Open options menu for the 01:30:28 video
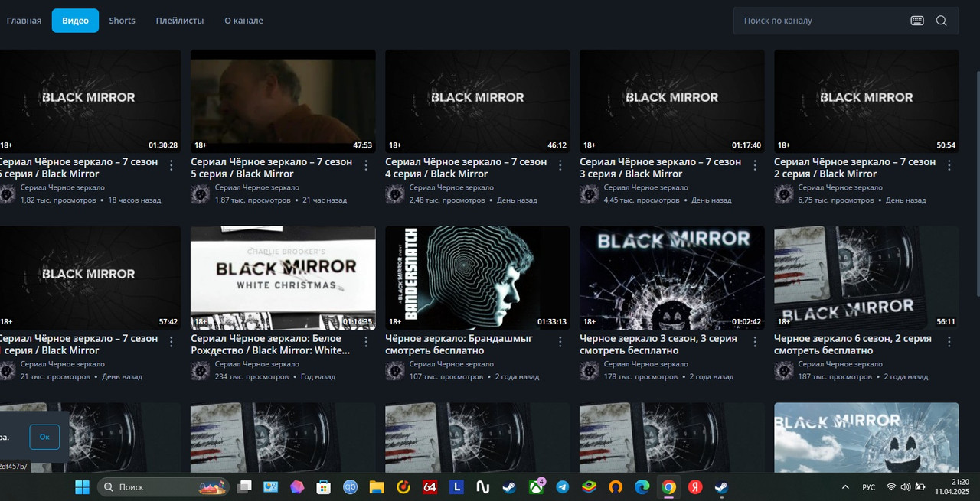The width and height of the screenshot is (980, 501). pyautogui.click(x=171, y=165)
